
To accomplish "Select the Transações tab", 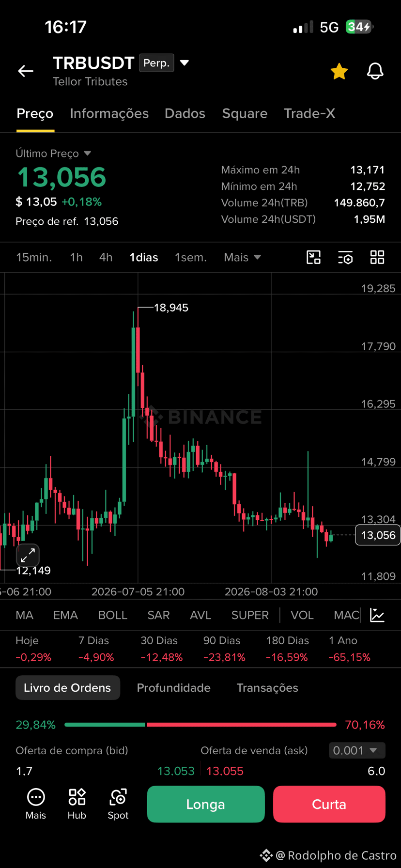I will tap(267, 688).
